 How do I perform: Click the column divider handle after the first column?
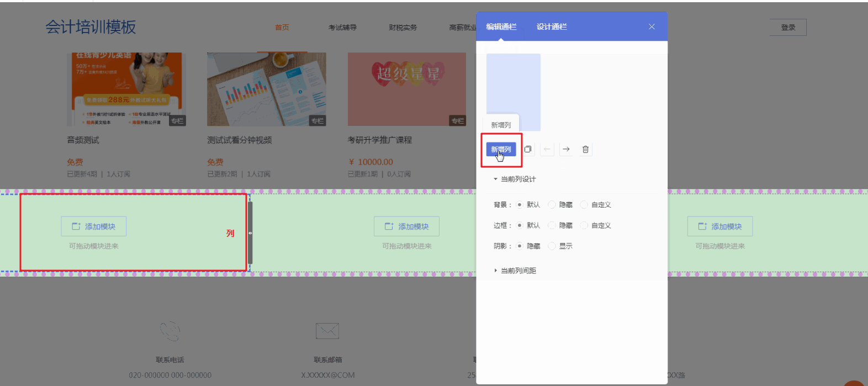coord(250,233)
